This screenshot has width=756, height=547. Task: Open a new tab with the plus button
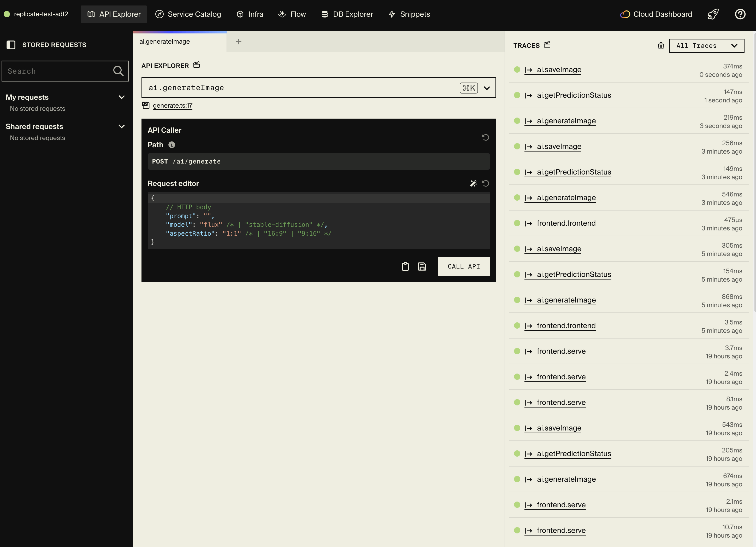pyautogui.click(x=238, y=41)
